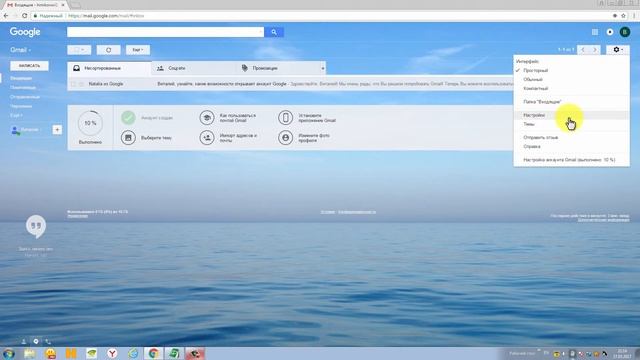
Task: Open Themes menu item
Action: pos(571,124)
